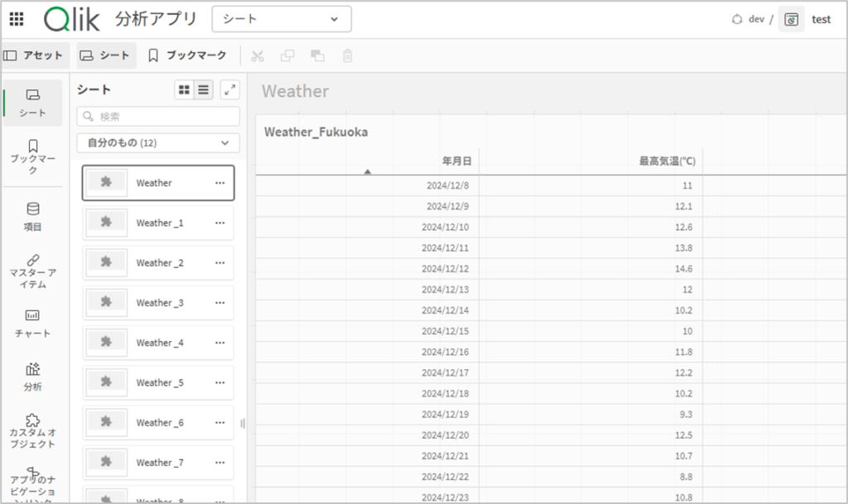Screen dimensions: 848x504
Task: Click the シート toolbar button
Action: click(x=106, y=55)
